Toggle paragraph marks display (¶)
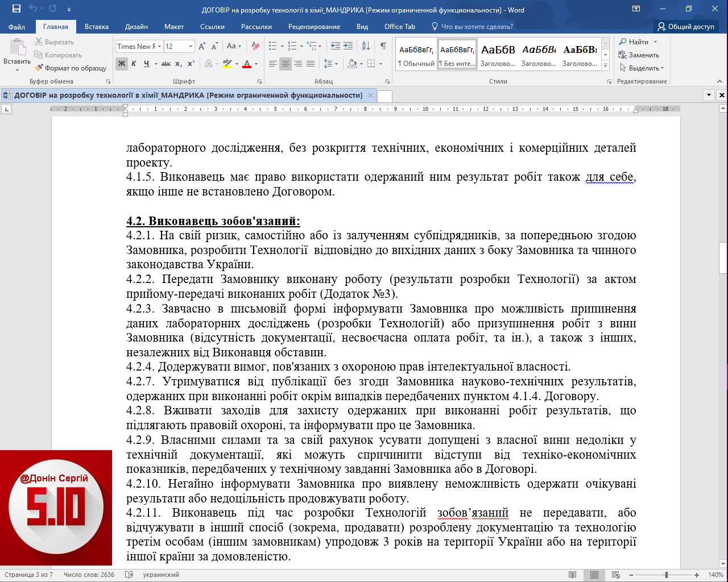The height and width of the screenshot is (582, 728). click(383, 47)
